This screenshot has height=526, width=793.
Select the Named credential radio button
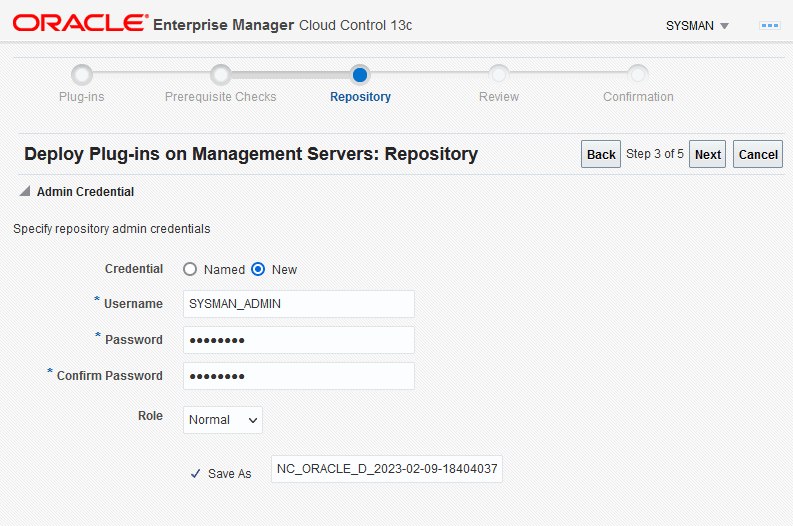point(190,269)
